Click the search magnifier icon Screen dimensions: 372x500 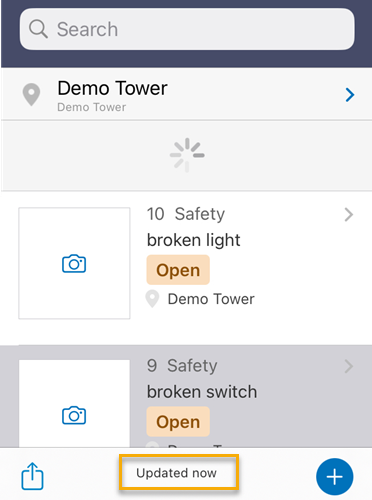38,29
